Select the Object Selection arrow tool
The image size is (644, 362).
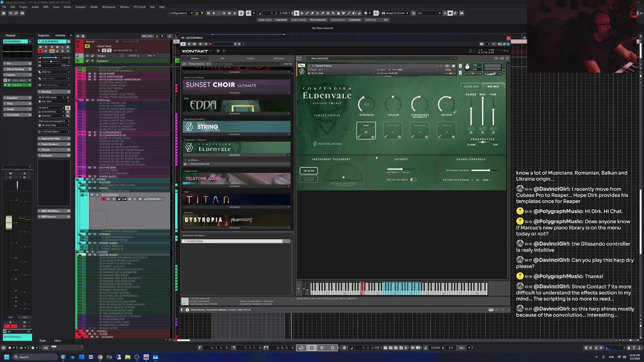(296, 13)
